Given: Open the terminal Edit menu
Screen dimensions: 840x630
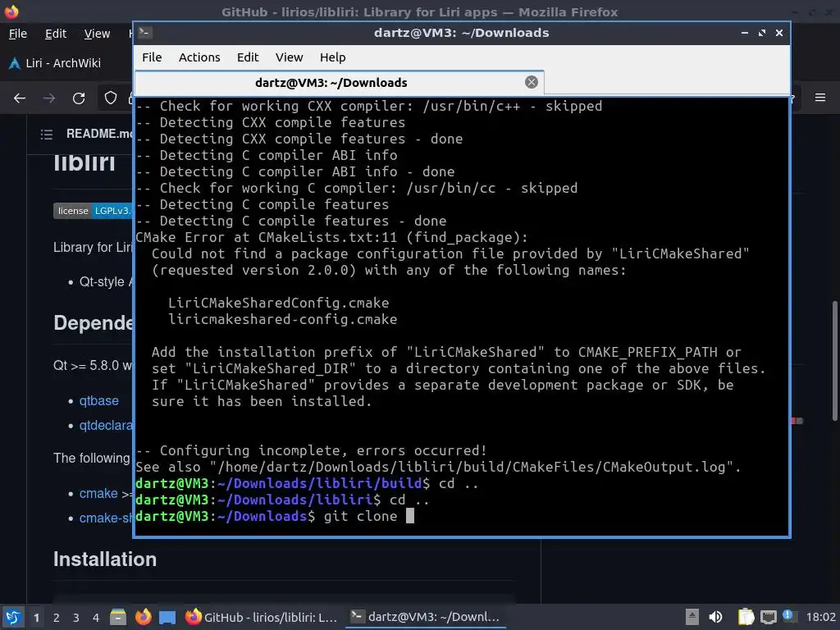Looking at the screenshot, I should click(x=248, y=57).
